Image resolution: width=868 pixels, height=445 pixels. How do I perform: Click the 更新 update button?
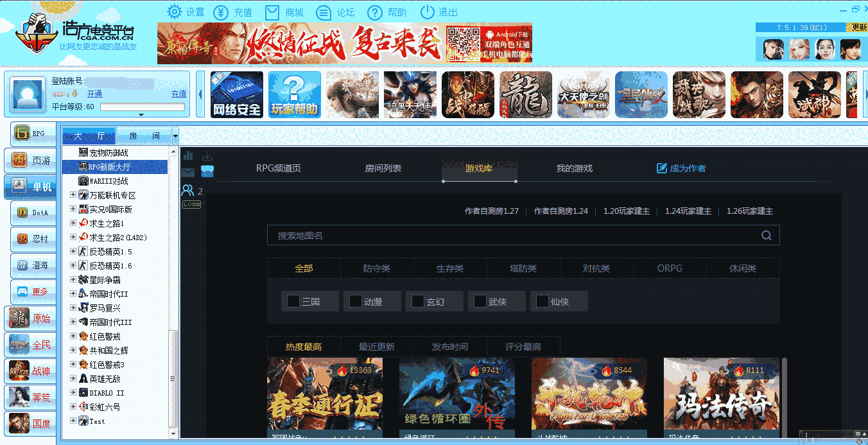click(859, 28)
